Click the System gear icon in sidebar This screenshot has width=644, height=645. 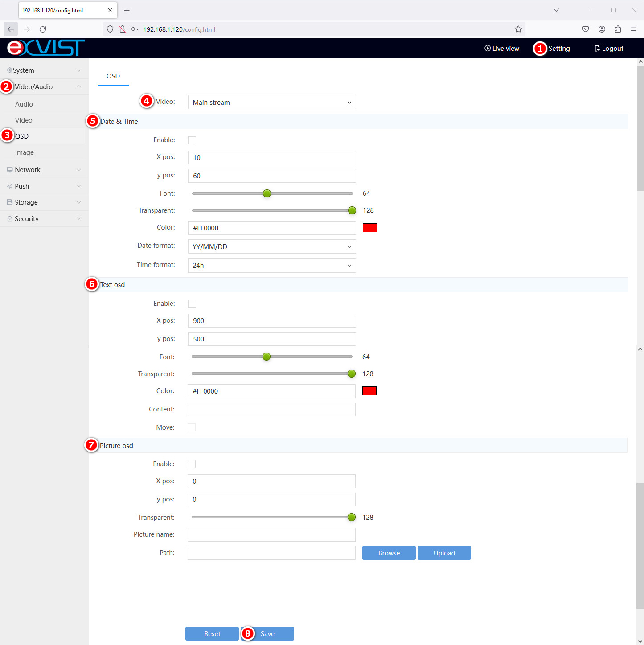9,70
